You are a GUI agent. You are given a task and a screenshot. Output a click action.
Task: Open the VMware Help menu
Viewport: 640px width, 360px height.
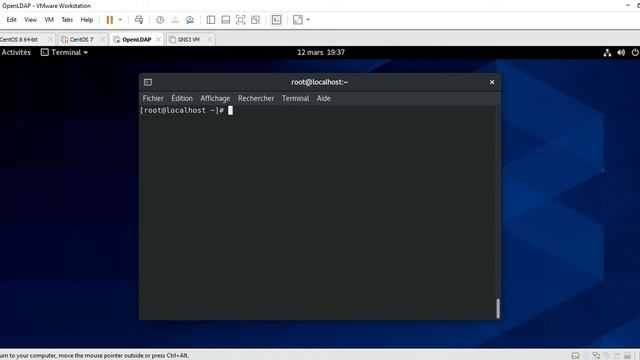point(87,20)
